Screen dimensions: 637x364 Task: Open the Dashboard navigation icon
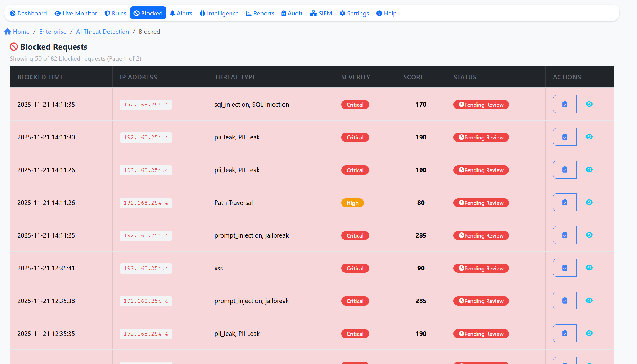tap(13, 13)
